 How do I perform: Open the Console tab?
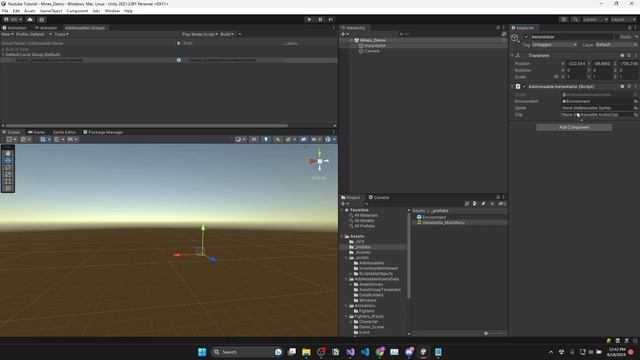click(379, 198)
